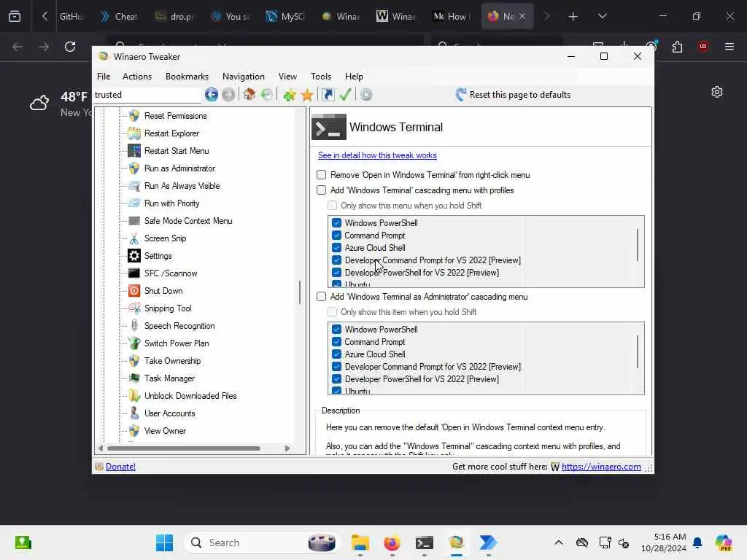Open the File menu
Screen dimensions: 747x560
coord(104,76)
